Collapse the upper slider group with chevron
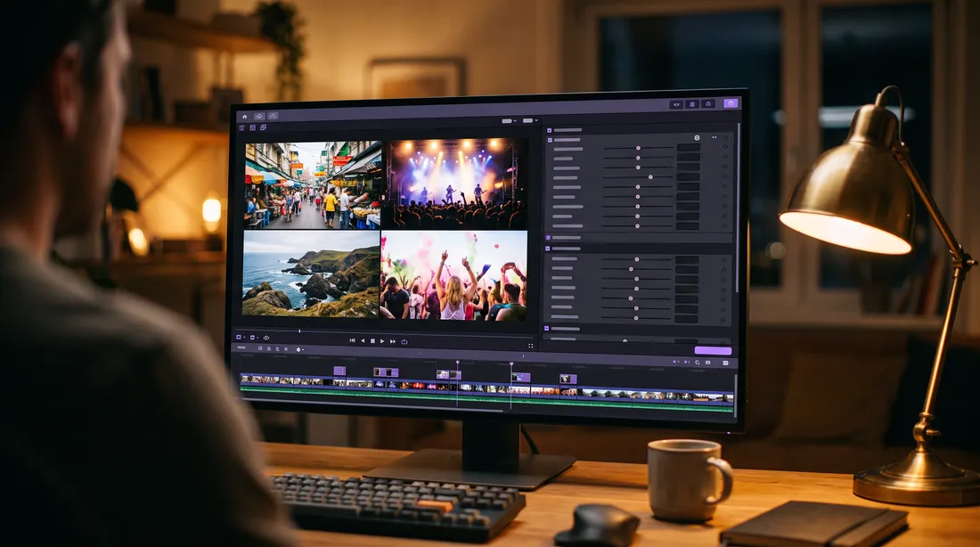This screenshot has height=547, width=980. [x=715, y=137]
